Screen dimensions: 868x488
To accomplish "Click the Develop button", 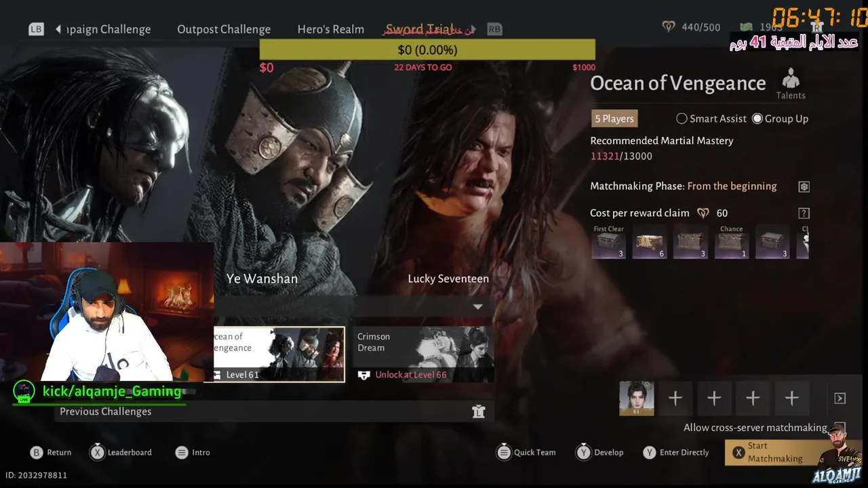I will [x=600, y=452].
